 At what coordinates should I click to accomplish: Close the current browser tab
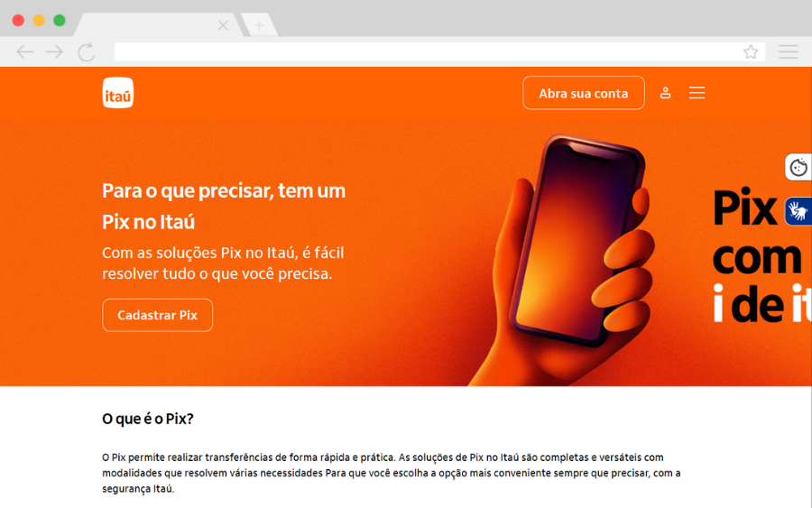click(x=223, y=25)
